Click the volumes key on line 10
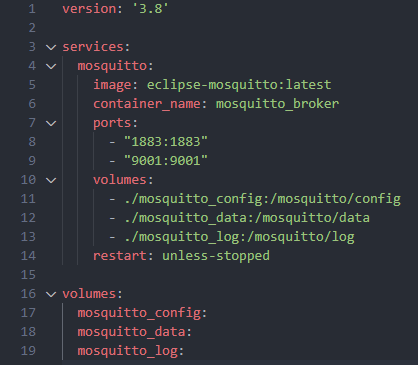Viewport: 418px width, 365px height. (120, 180)
